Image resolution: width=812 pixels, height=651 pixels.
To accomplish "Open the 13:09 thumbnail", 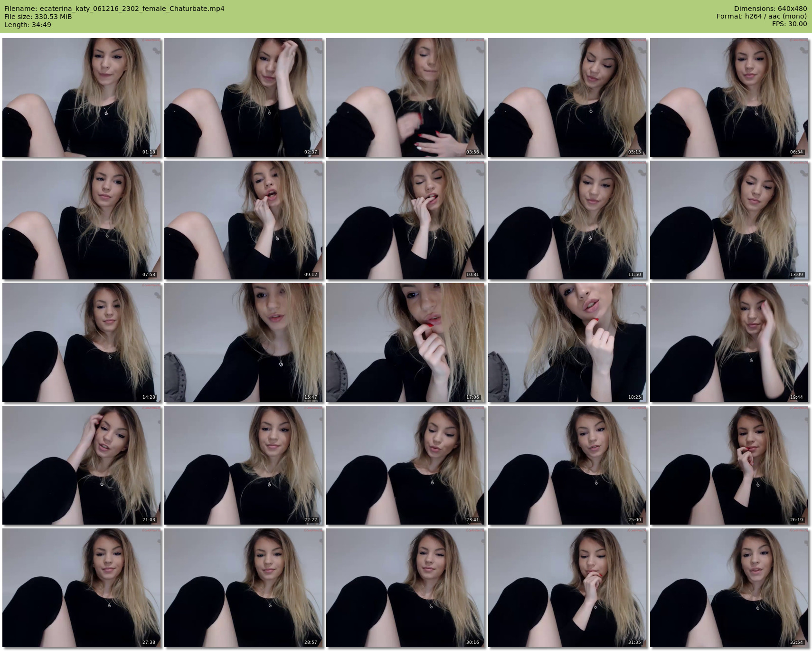I will click(729, 220).
